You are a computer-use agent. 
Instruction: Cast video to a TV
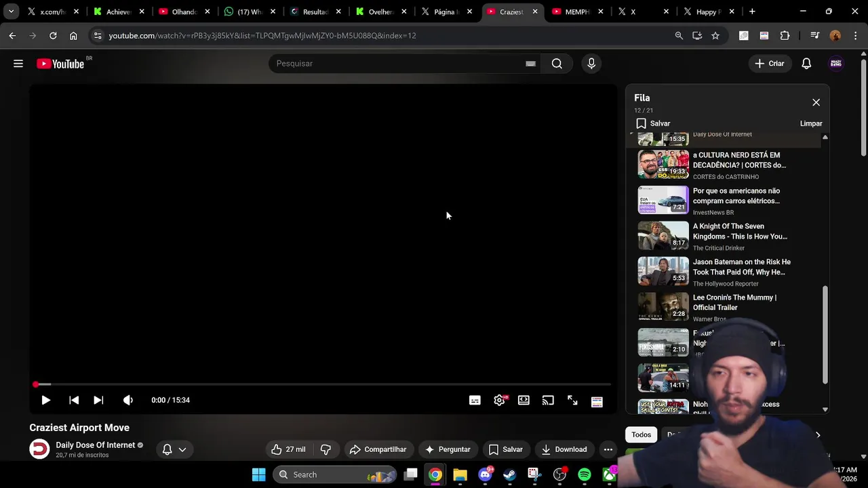coord(548,401)
